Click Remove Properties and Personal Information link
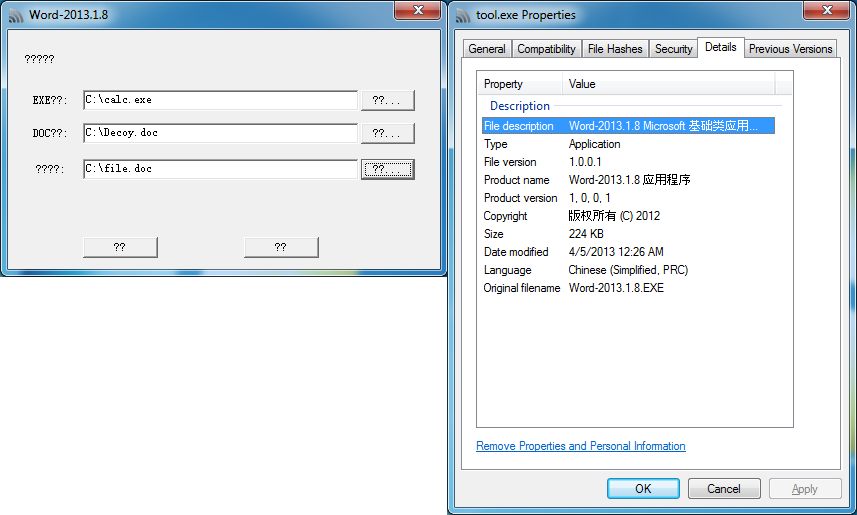 581,446
